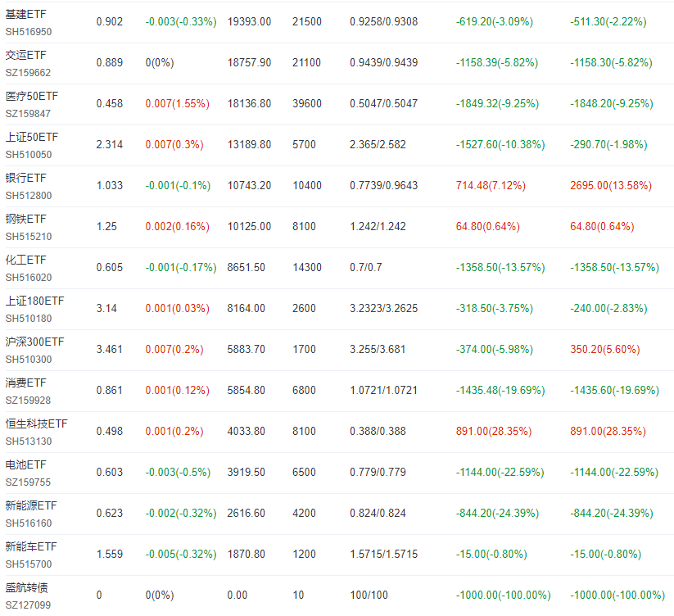
Task: Click 化工ETF holdings 14300
Action: [307, 267]
